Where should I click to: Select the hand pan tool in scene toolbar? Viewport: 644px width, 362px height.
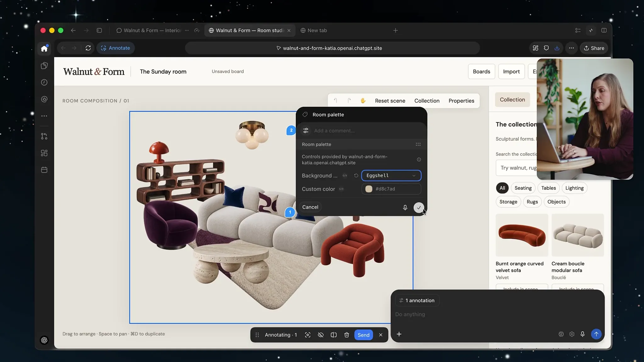tap(363, 101)
